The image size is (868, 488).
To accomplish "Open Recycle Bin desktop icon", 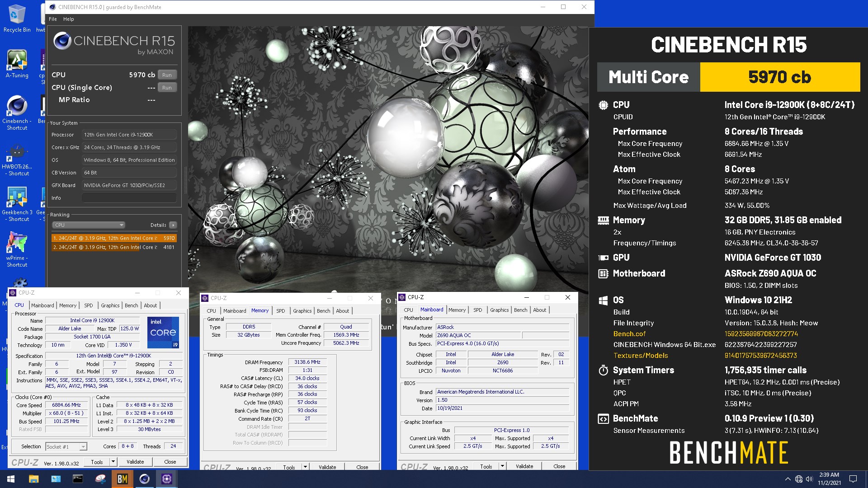I will tap(17, 18).
